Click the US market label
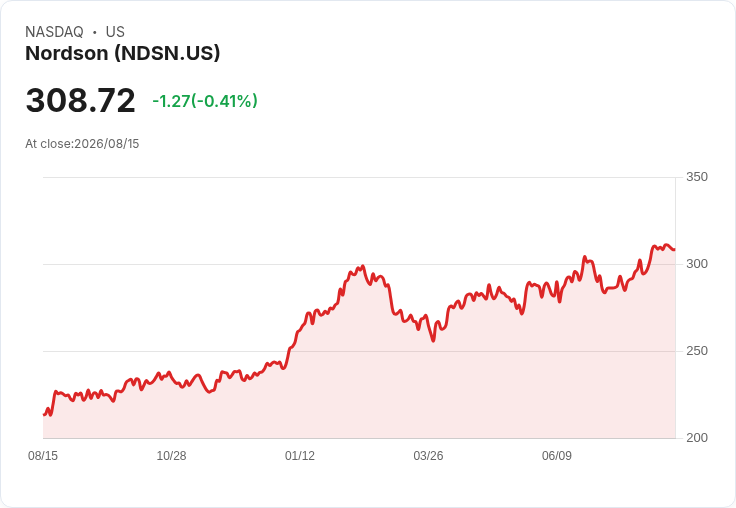The width and height of the screenshot is (736, 508). [115, 32]
